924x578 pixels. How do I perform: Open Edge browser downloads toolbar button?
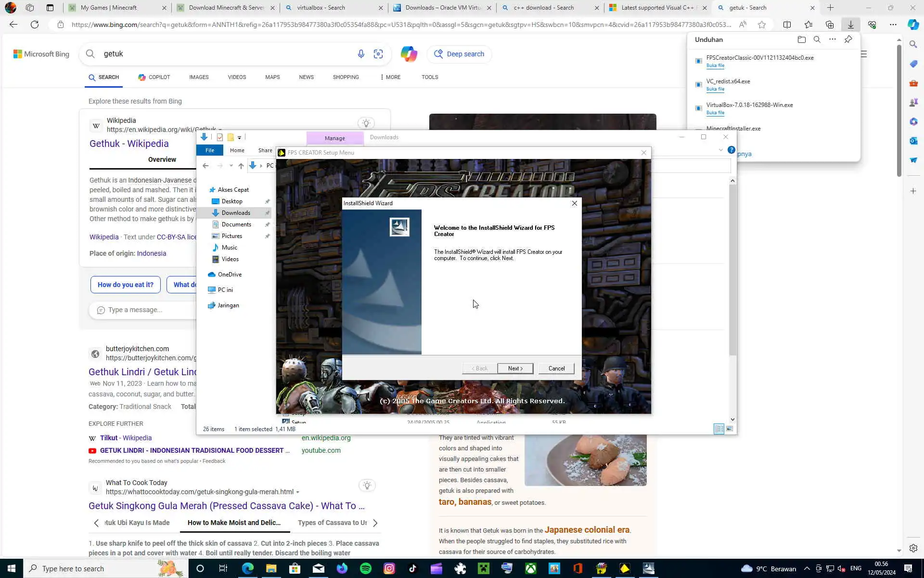tap(850, 25)
